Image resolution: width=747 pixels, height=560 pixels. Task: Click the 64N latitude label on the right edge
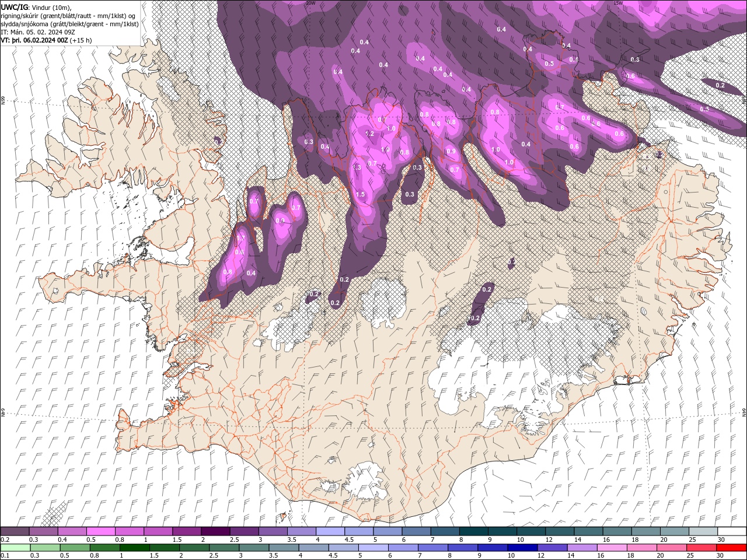744,412
